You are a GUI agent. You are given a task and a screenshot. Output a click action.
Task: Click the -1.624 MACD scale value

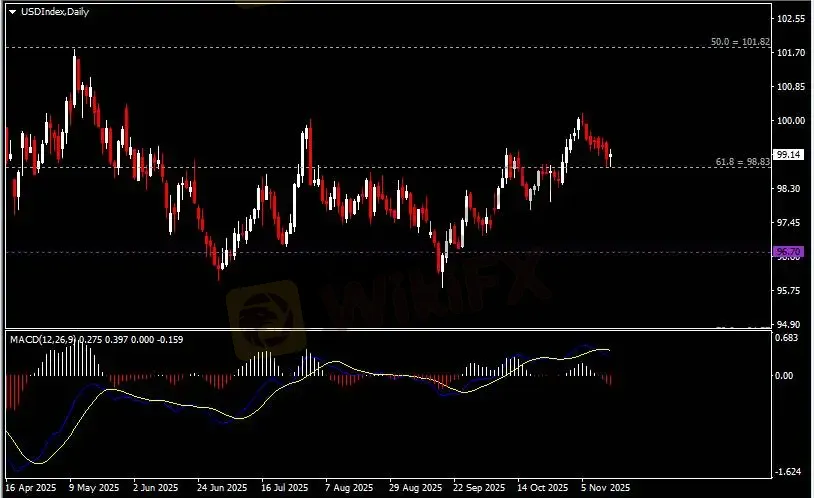coord(788,471)
